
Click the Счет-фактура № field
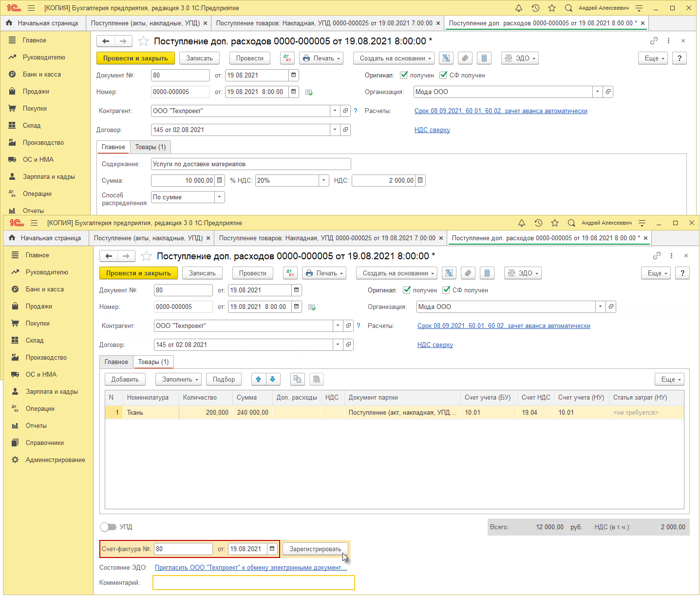coord(183,549)
